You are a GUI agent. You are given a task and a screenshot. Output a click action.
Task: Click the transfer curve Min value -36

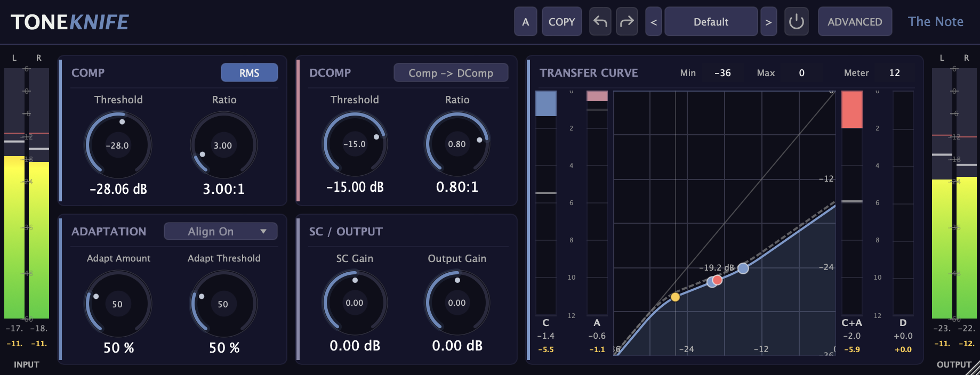coord(723,73)
